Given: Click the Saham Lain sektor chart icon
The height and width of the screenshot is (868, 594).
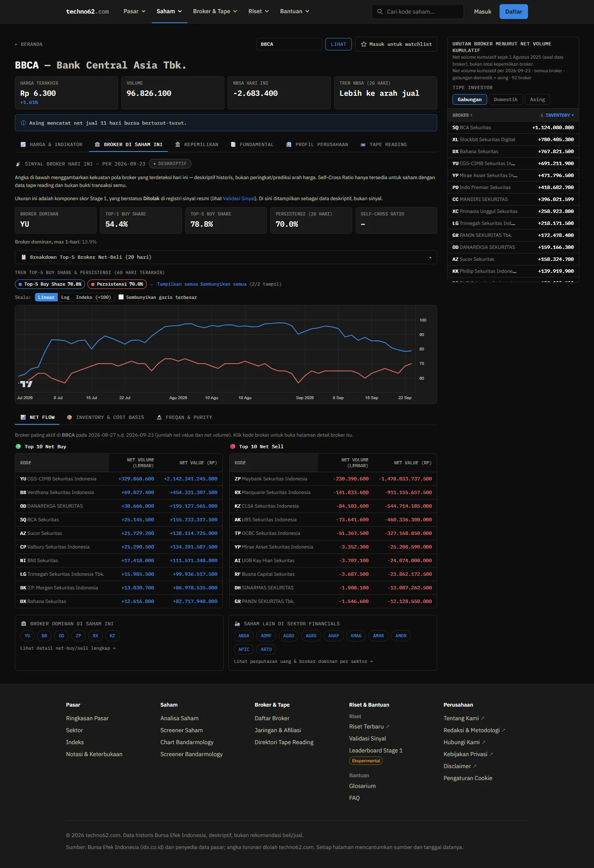Looking at the screenshot, I should click(237, 624).
